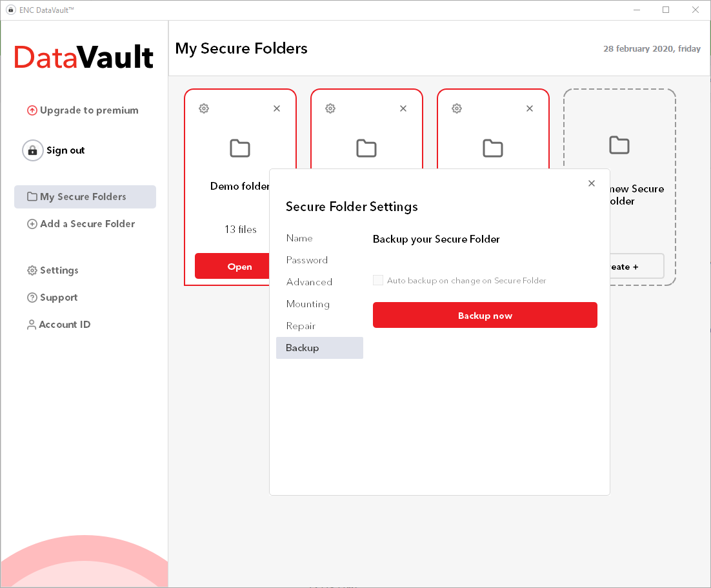Click the Backup now button

(x=485, y=315)
